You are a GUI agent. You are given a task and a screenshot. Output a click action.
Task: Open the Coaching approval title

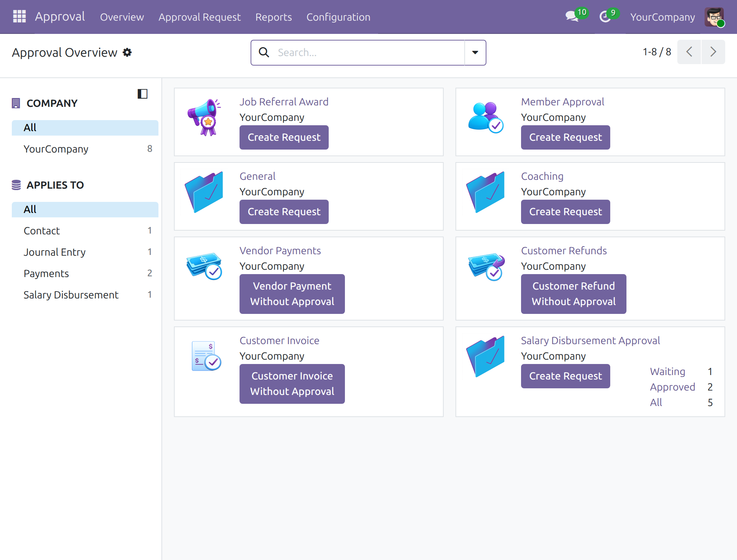point(542,176)
